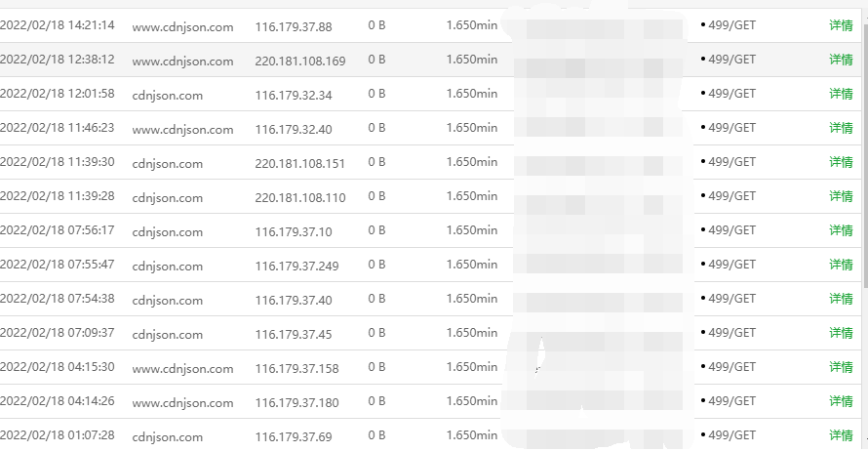View 详情 for the 04:15:30 log
868x452 pixels.
pos(841,368)
